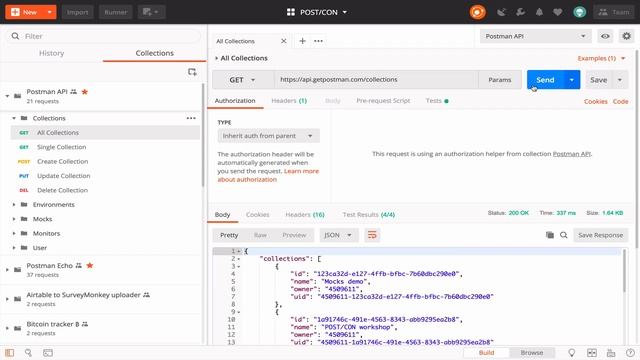Expand the Postman Echo collection
640x360 pixels.
(7, 270)
